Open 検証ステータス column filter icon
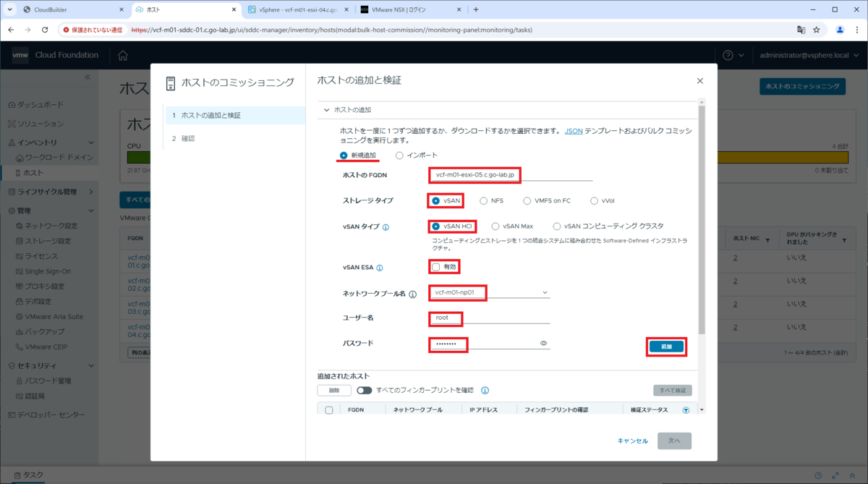This screenshot has width=868, height=484. coord(686,410)
